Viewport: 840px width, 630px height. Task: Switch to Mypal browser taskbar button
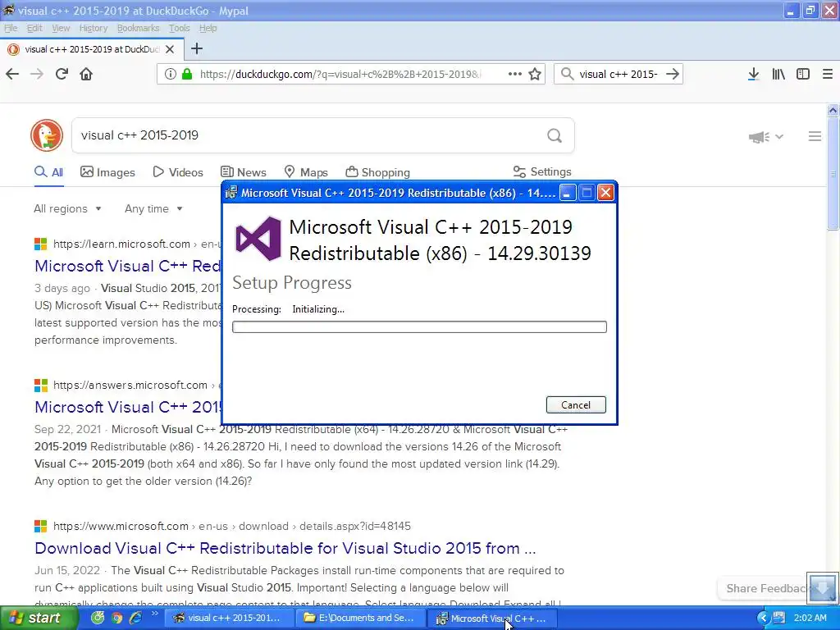click(x=230, y=619)
